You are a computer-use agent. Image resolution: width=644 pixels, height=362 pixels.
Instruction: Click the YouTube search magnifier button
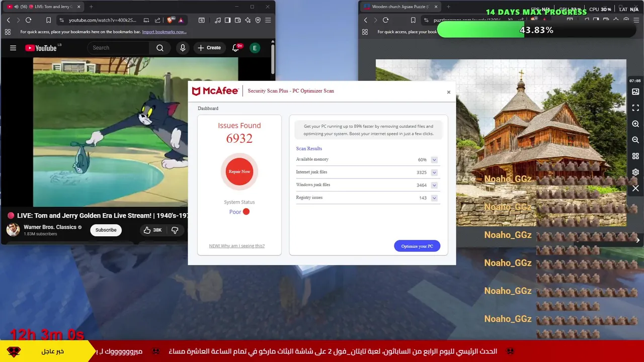coord(160,48)
